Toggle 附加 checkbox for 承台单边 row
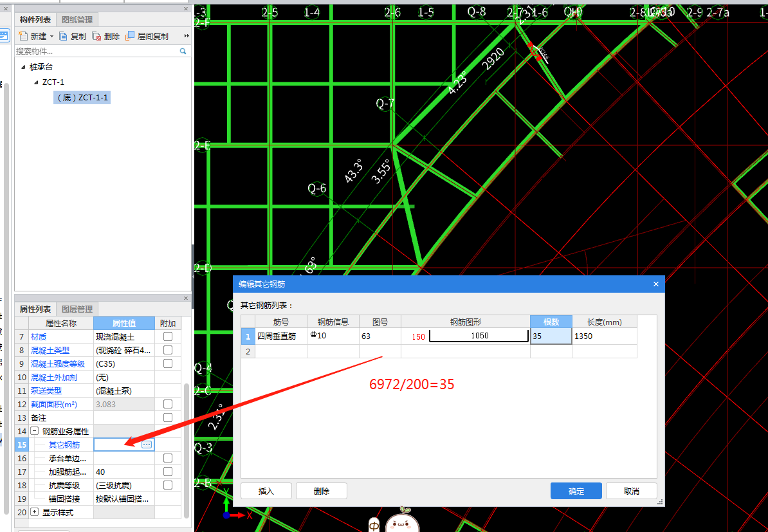Viewport: 768px width, 532px height. tap(167, 457)
